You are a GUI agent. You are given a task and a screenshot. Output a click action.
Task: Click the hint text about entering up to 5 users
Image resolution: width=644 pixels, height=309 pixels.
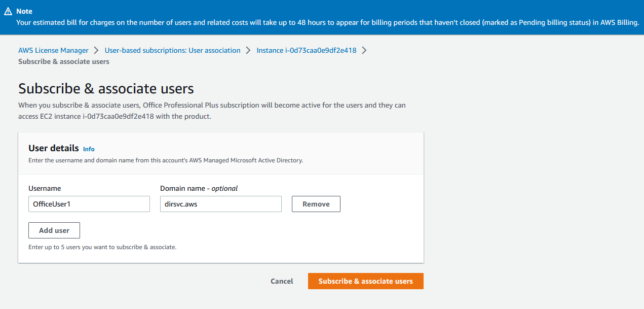pyautogui.click(x=102, y=247)
